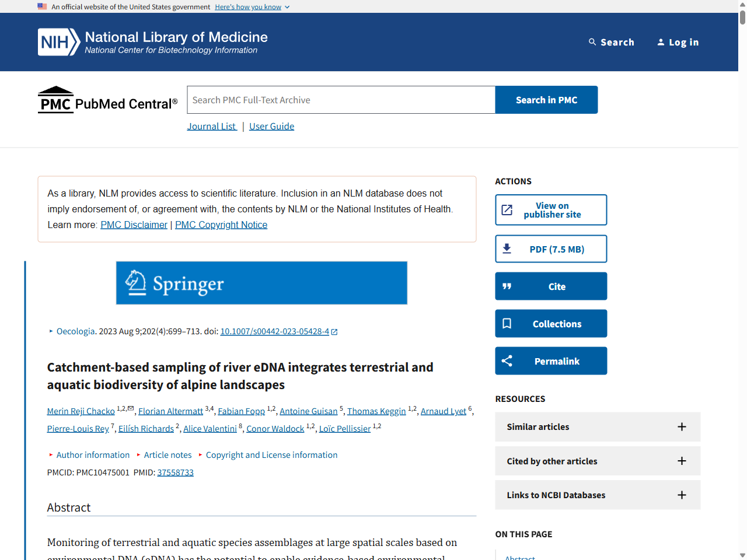Open author Arnaud Lyet
Screen dimensions: 747x560
(x=444, y=411)
